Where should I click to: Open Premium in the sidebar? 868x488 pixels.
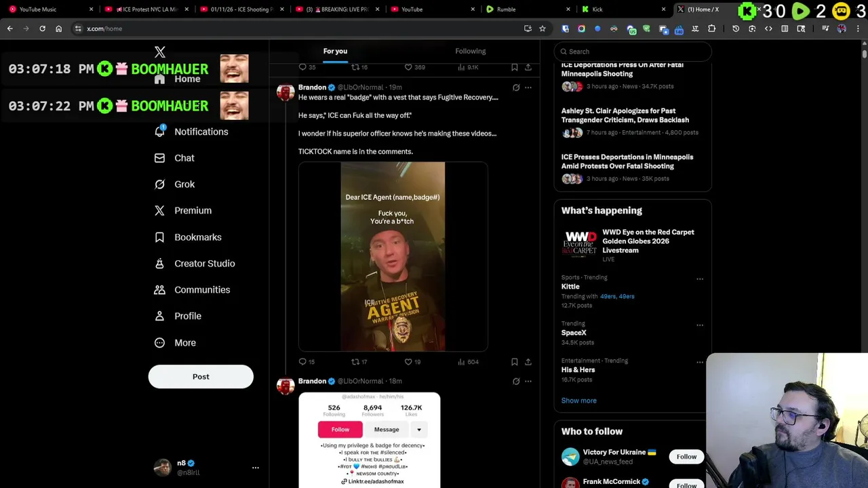[183, 211]
